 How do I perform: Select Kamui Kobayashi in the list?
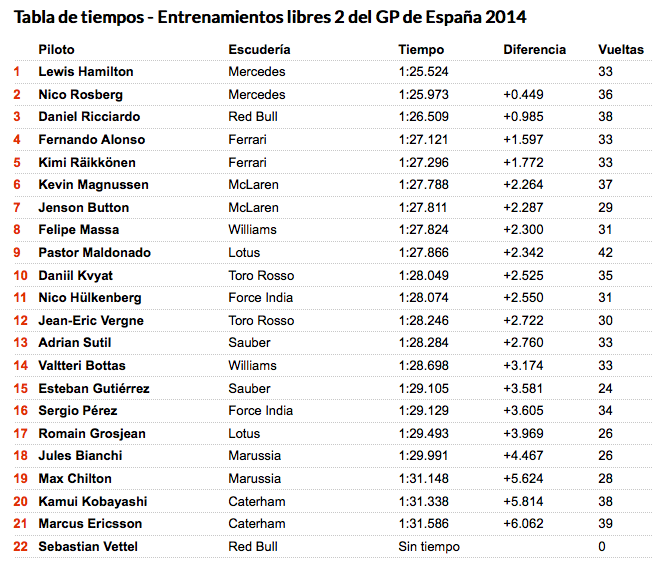pyautogui.click(x=93, y=501)
